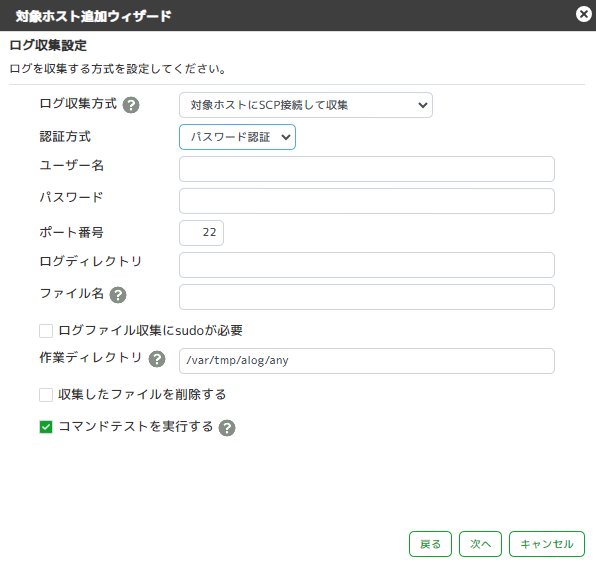
Task: Select the ポート番号 field showing 22
Action: click(201, 233)
